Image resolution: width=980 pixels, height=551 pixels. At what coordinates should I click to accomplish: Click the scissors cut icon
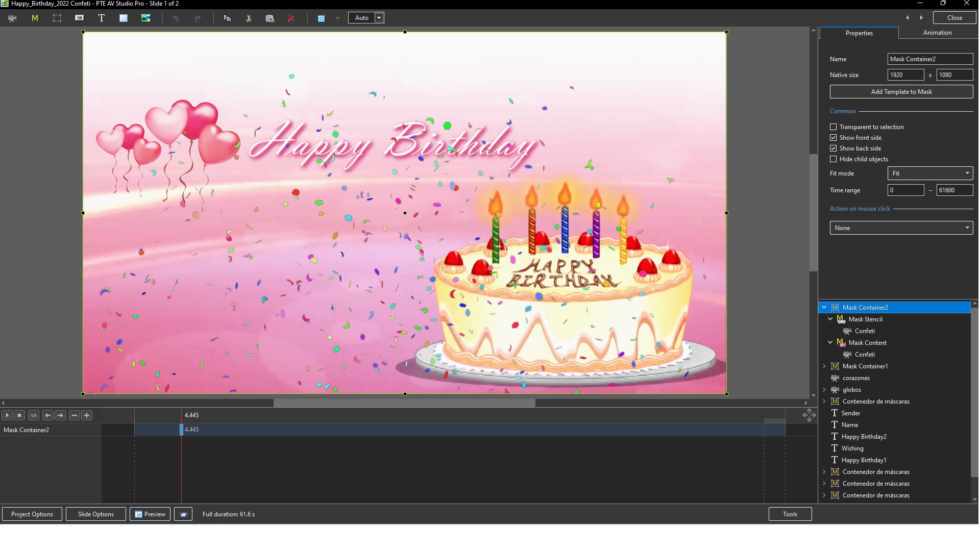(x=249, y=18)
